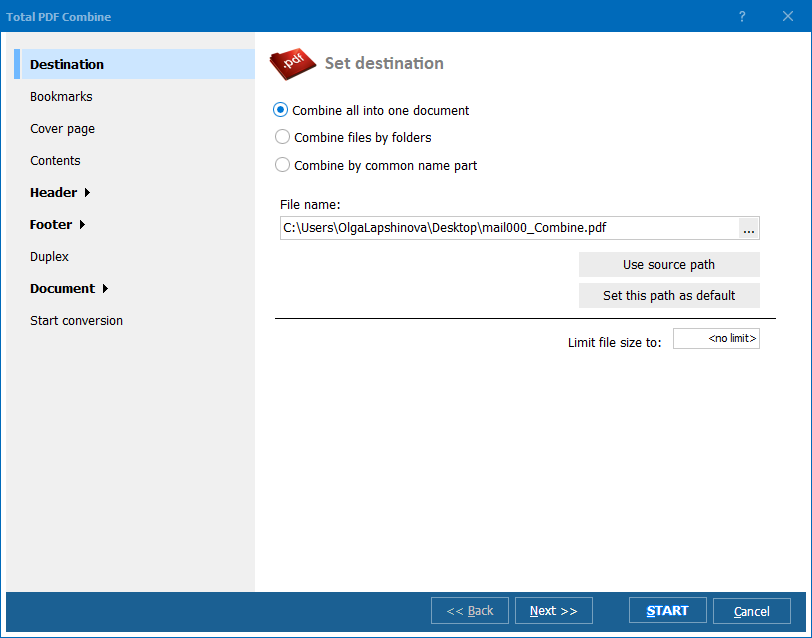The height and width of the screenshot is (638, 812).
Task: Close the Total PDF Combine dialog
Action: 787,17
